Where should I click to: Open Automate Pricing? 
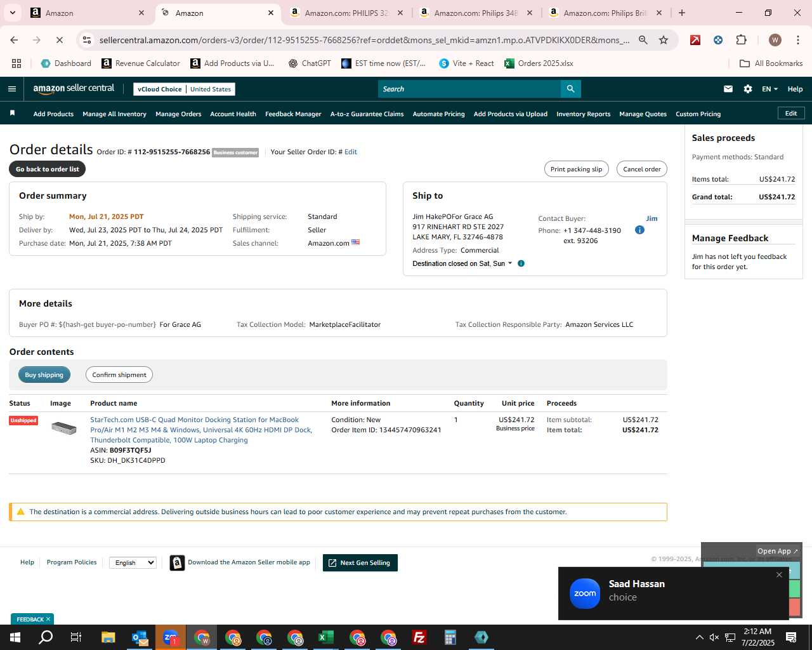(x=438, y=114)
